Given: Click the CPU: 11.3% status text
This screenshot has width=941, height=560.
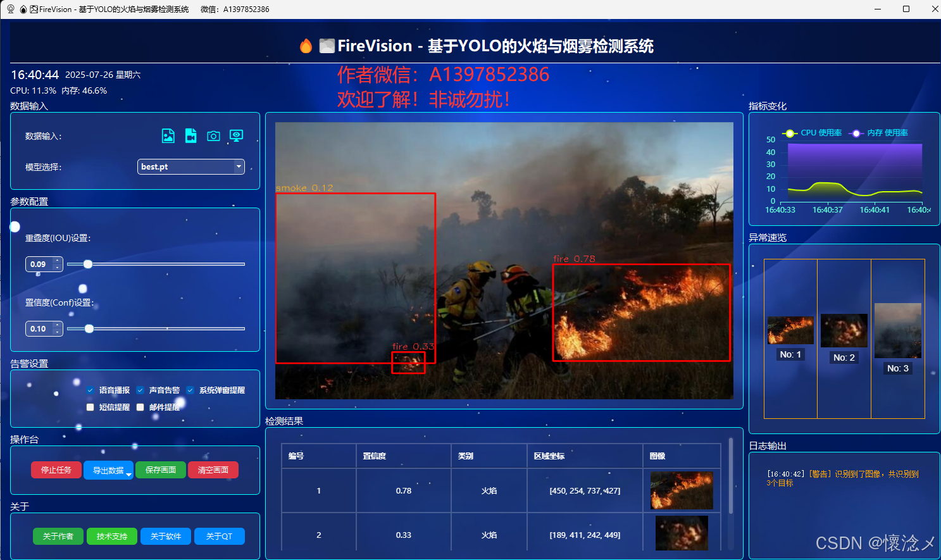Looking at the screenshot, I should coord(34,90).
